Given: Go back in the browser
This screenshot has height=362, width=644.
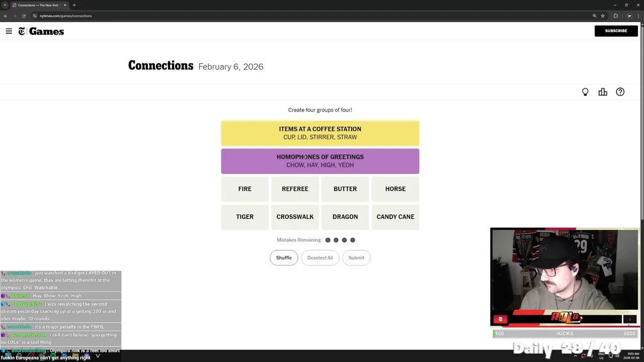Looking at the screenshot, I should pos(6,16).
